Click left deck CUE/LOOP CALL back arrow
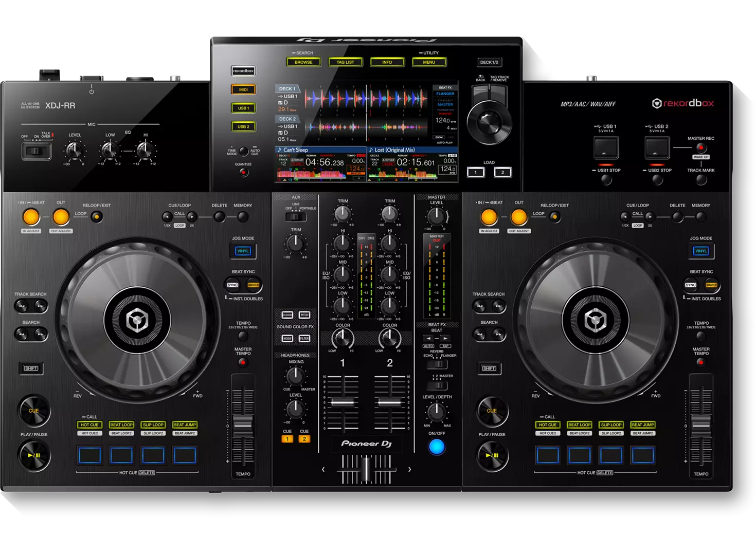 point(167,217)
